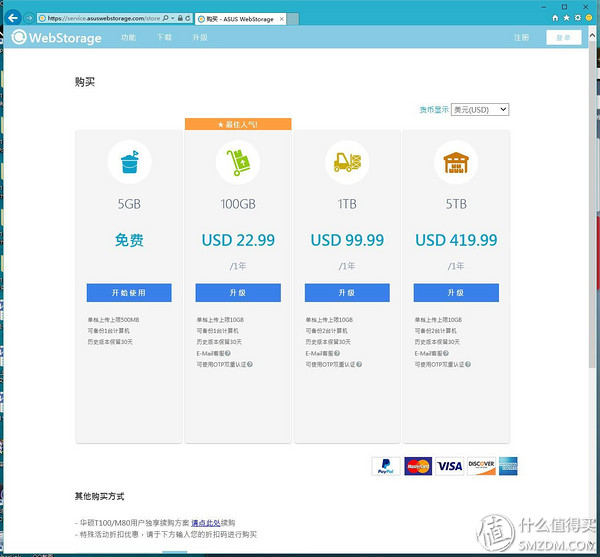
Task: Open favorites star icon in browser
Action: click(x=566, y=18)
